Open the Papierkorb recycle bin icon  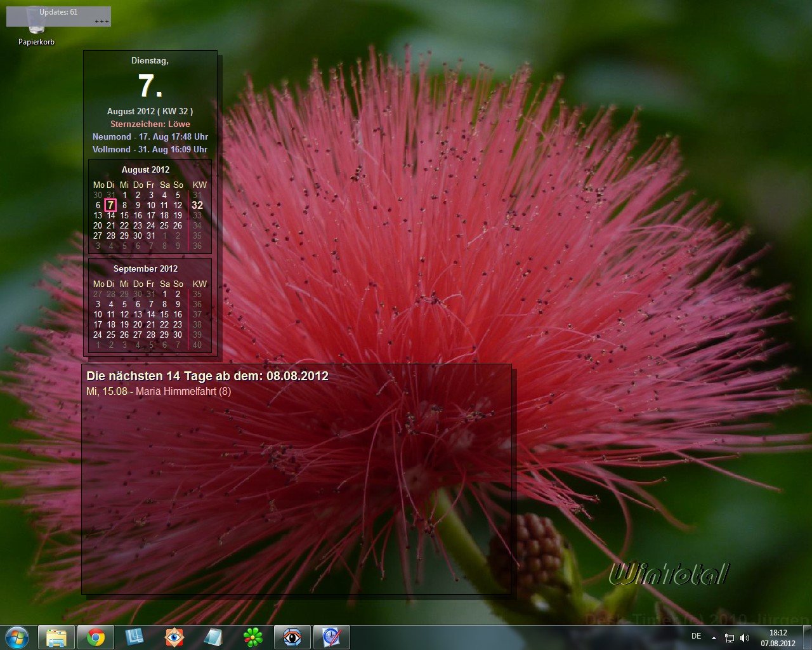click(x=36, y=27)
